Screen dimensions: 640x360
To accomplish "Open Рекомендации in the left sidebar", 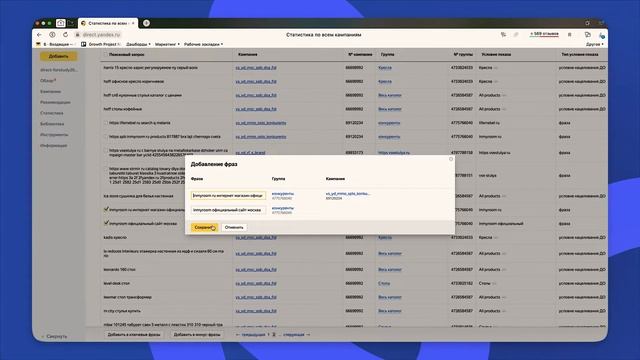I will (x=55, y=102).
